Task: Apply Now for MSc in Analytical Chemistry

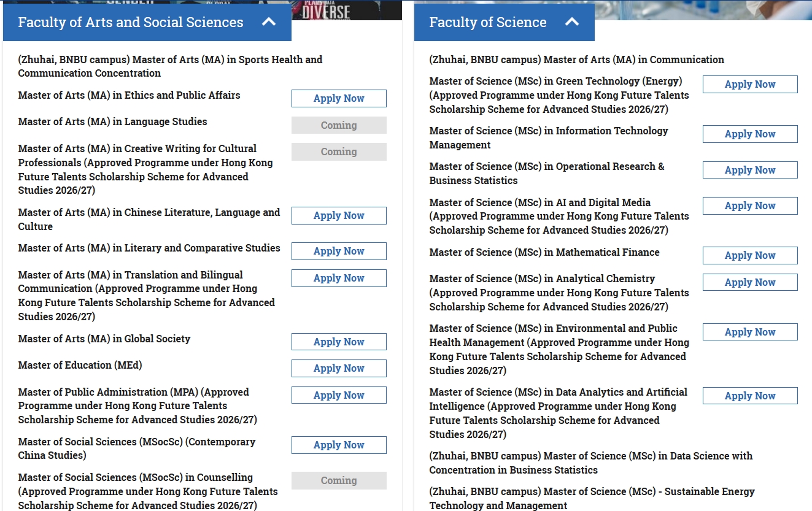Action: click(750, 283)
